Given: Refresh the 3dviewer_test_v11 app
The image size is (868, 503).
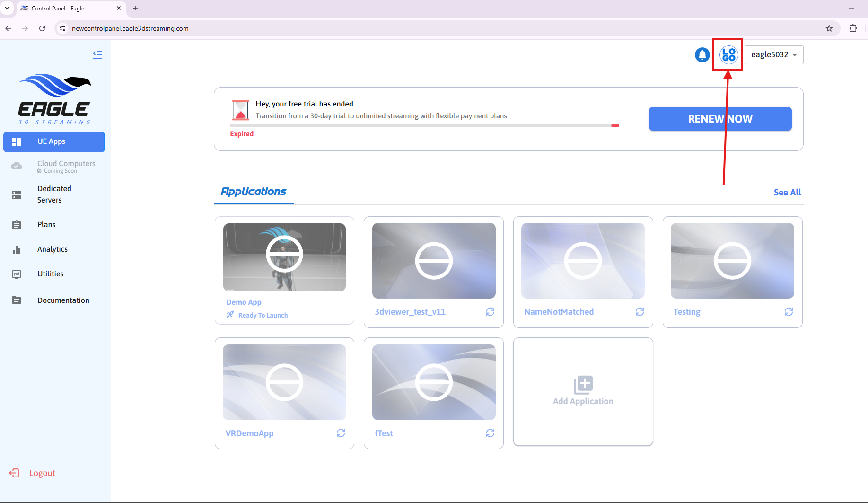Looking at the screenshot, I should [x=490, y=312].
